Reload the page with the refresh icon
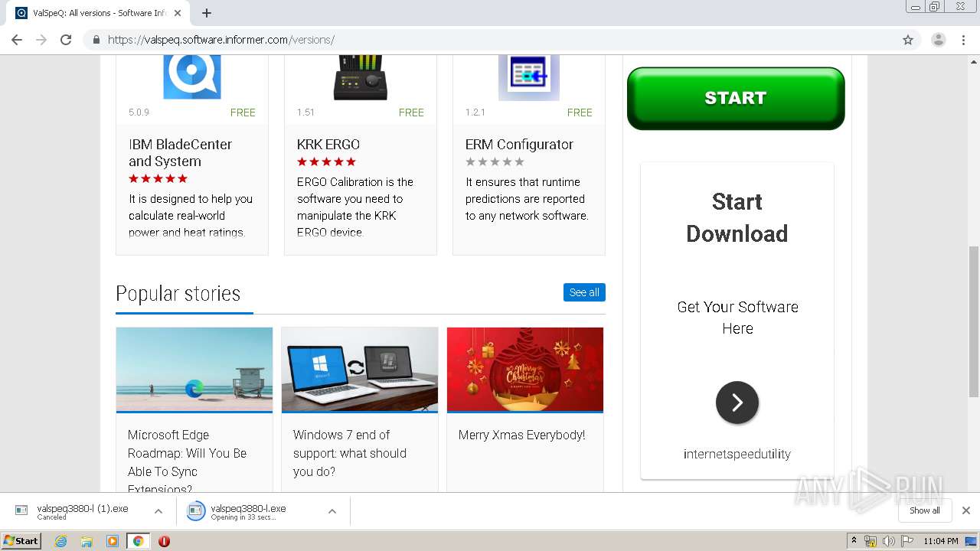The height and width of the screenshot is (551, 980). [x=66, y=40]
